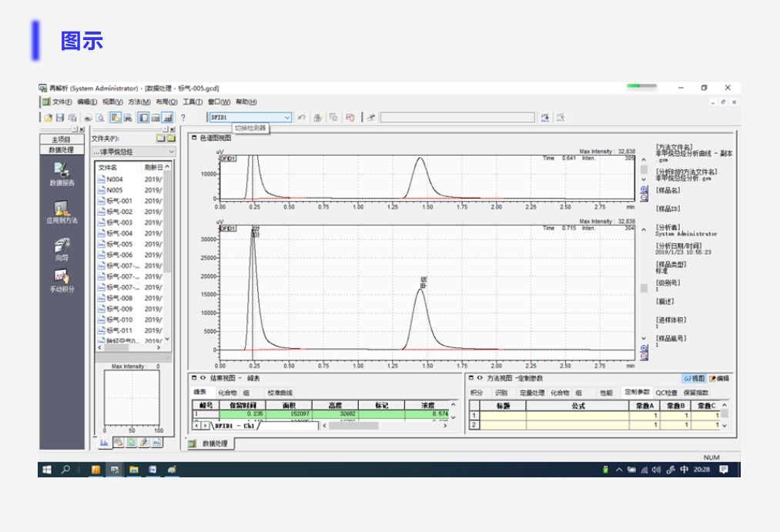Toggle the 视图 view mode button
This screenshot has height=532, width=780.
click(694, 378)
